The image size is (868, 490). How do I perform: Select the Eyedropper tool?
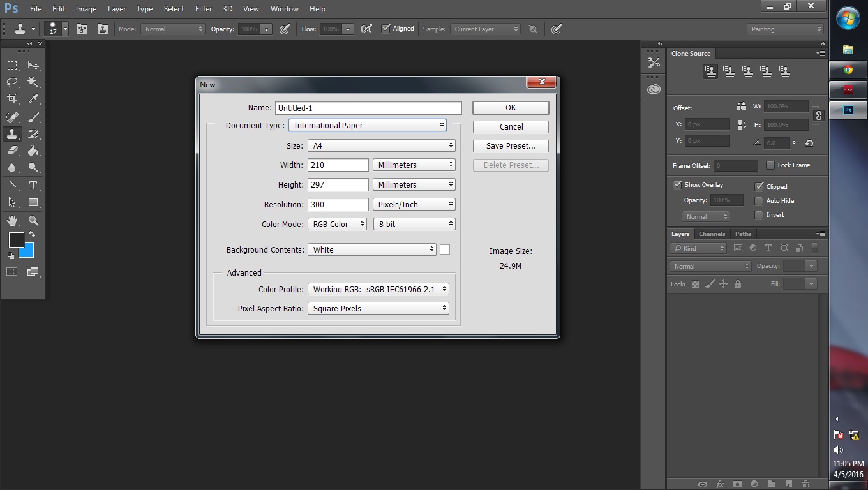(33, 99)
